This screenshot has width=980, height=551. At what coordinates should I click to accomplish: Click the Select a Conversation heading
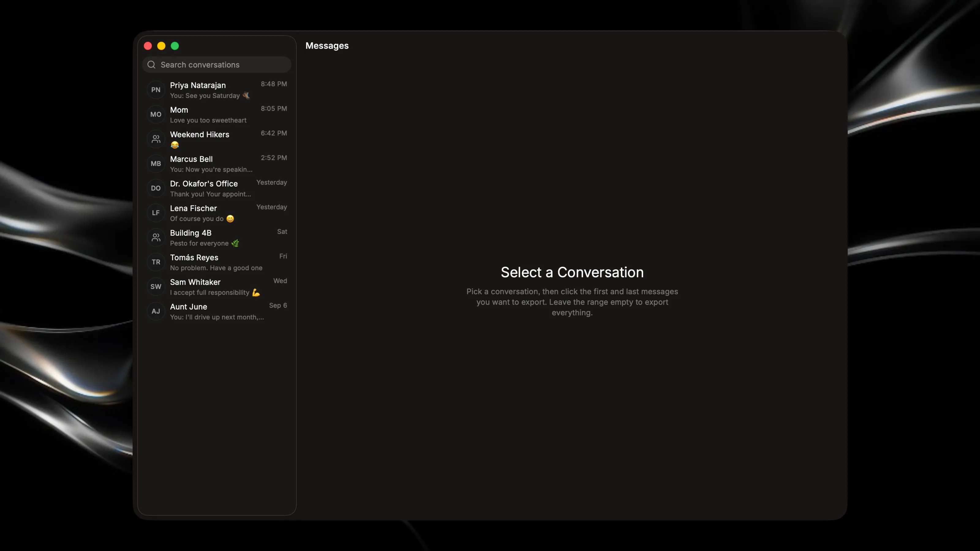click(572, 272)
